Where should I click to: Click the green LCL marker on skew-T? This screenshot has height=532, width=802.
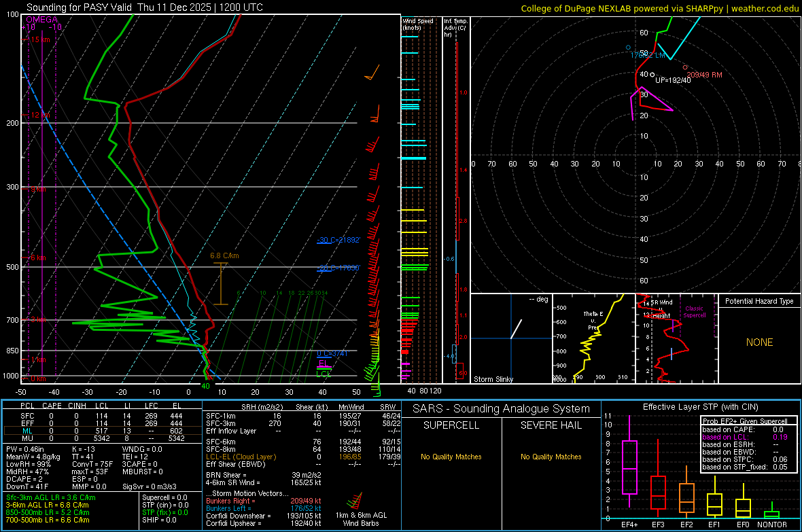tap(324, 374)
